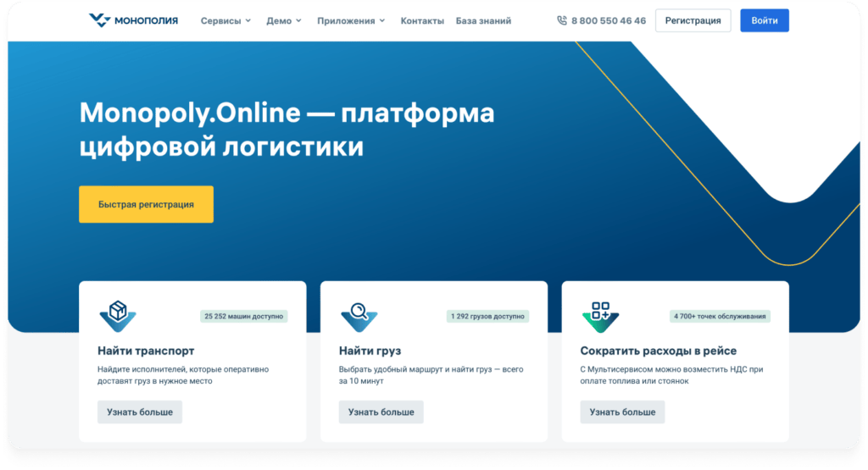
Task: Click the Найти транспорт card title
Action: tap(146, 351)
